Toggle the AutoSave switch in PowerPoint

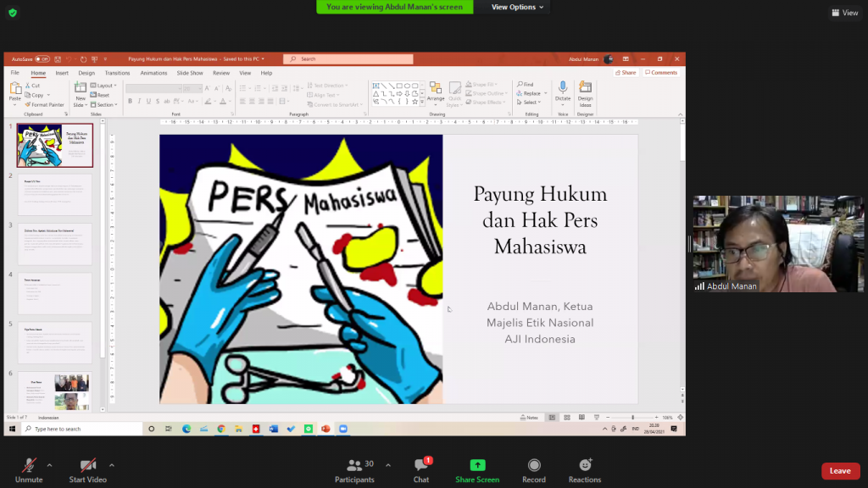tap(42, 59)
